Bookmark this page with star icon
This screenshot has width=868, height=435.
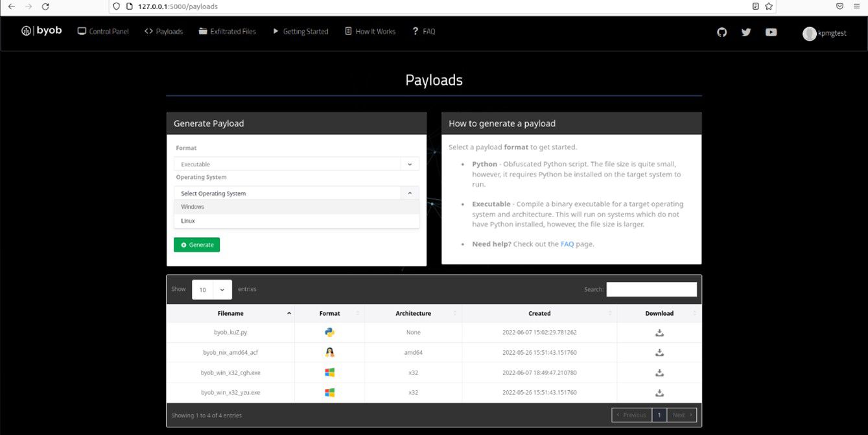pos(769,6)
